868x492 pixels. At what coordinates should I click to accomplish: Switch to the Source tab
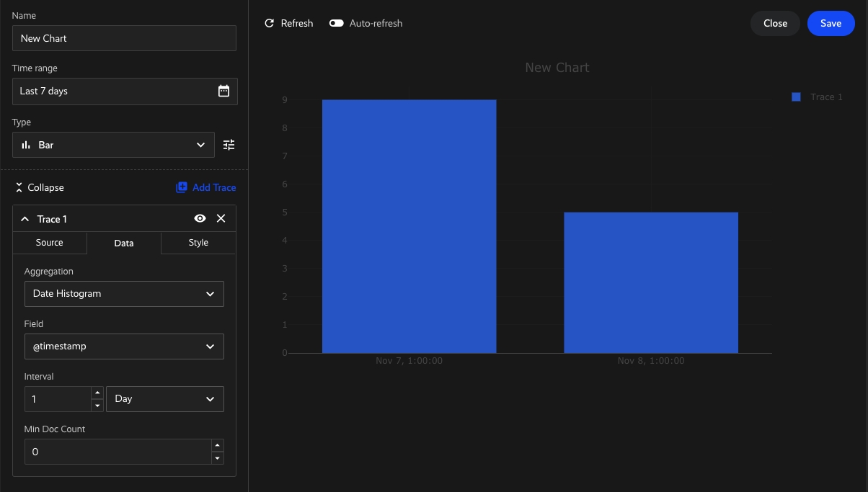click(50, 243)
